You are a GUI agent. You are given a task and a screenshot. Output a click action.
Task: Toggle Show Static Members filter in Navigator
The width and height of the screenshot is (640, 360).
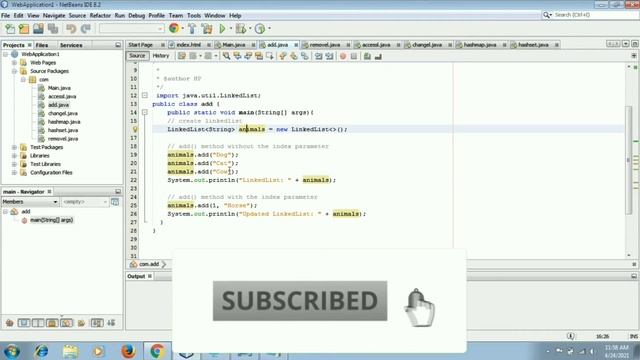[x=38, y=323]
